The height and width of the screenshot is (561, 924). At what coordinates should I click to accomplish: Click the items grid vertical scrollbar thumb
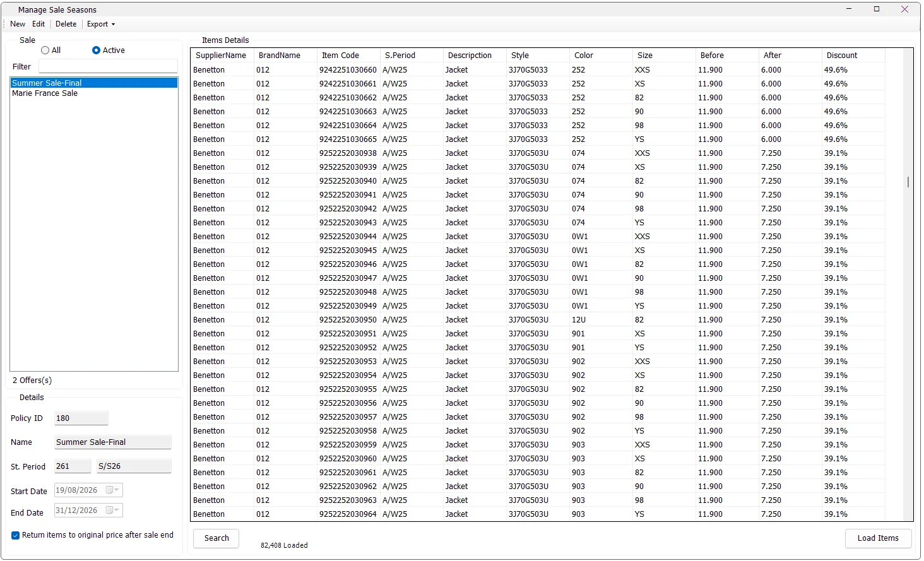(x=908, y=182)
